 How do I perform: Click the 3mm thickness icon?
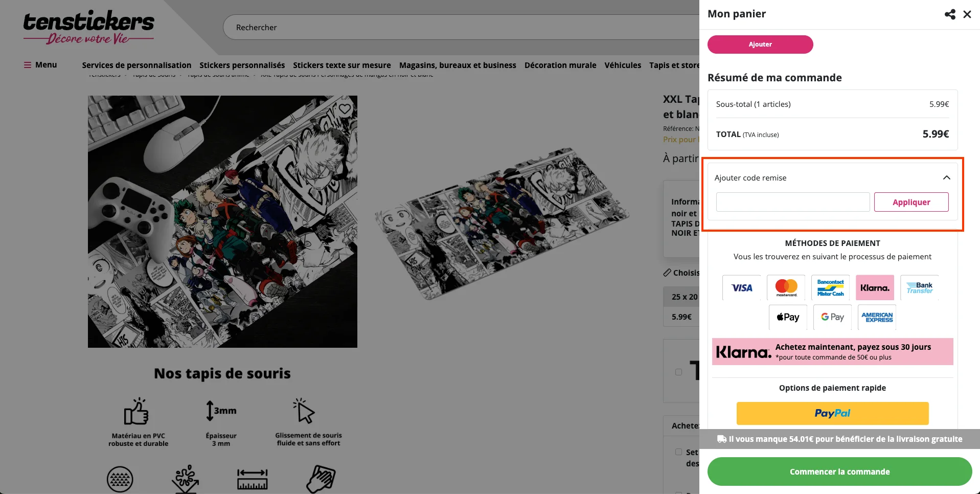coord(221,411)
